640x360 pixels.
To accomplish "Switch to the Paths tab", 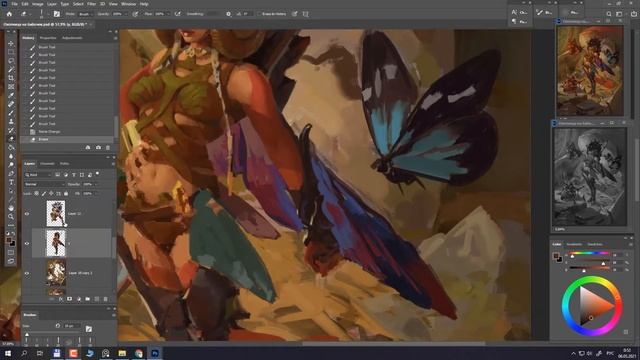I will (64, 164).
